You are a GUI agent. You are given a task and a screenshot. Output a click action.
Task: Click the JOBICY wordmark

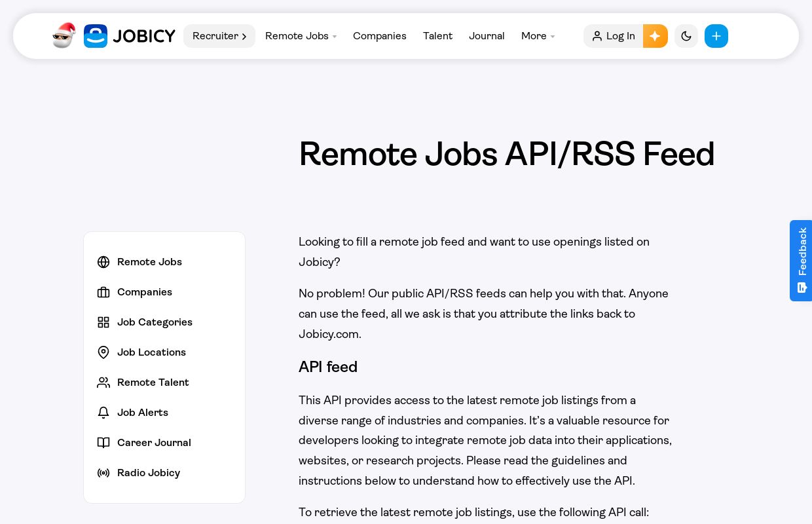click(x=144, y=36)
